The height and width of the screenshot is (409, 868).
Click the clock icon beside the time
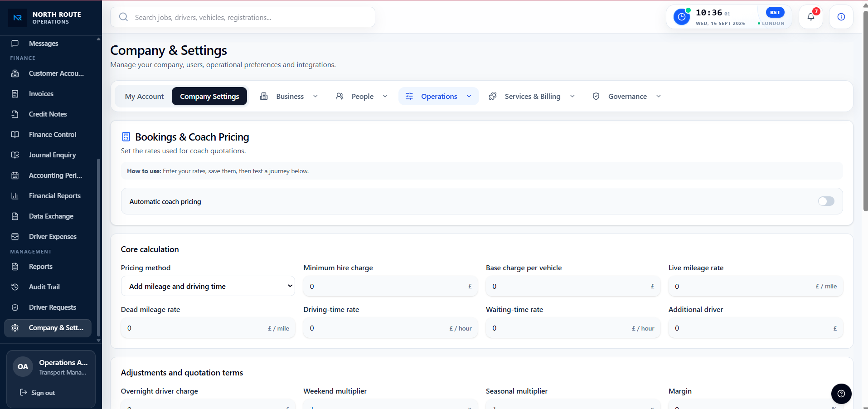click(681, 17)
